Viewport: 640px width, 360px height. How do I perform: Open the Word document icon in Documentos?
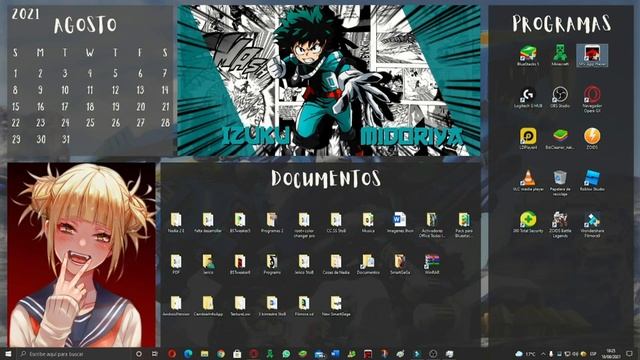(x=400, y=222)
